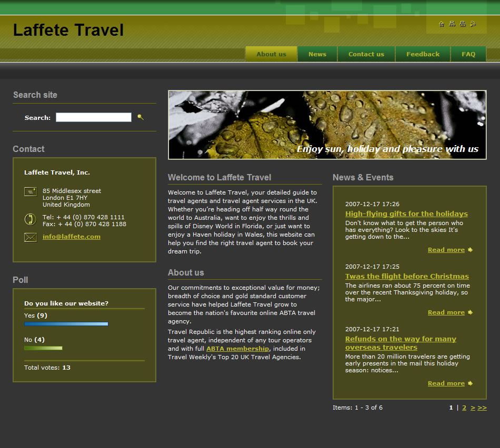Image resolution: width=500 pixels, height=448 pixels.
Task: Focus the Search text field
Action: 94,117
